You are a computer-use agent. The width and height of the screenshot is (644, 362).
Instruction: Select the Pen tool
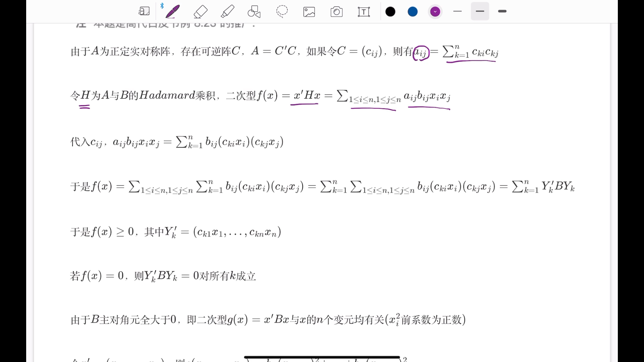point(173,12)
